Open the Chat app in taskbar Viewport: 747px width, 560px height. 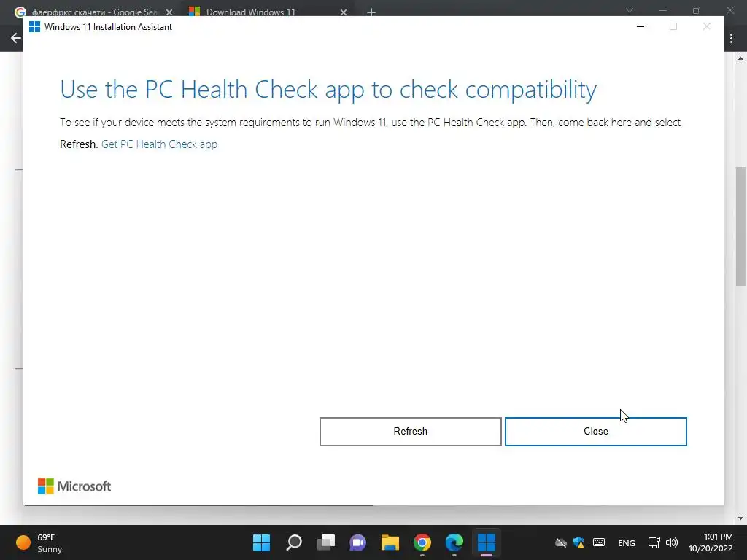357,542
